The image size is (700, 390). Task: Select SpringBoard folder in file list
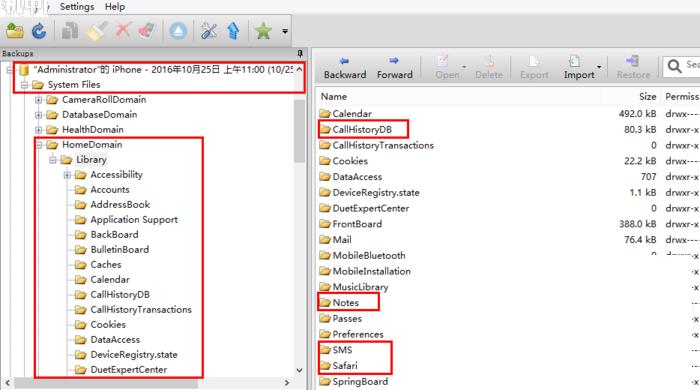[x=360, y=382]
